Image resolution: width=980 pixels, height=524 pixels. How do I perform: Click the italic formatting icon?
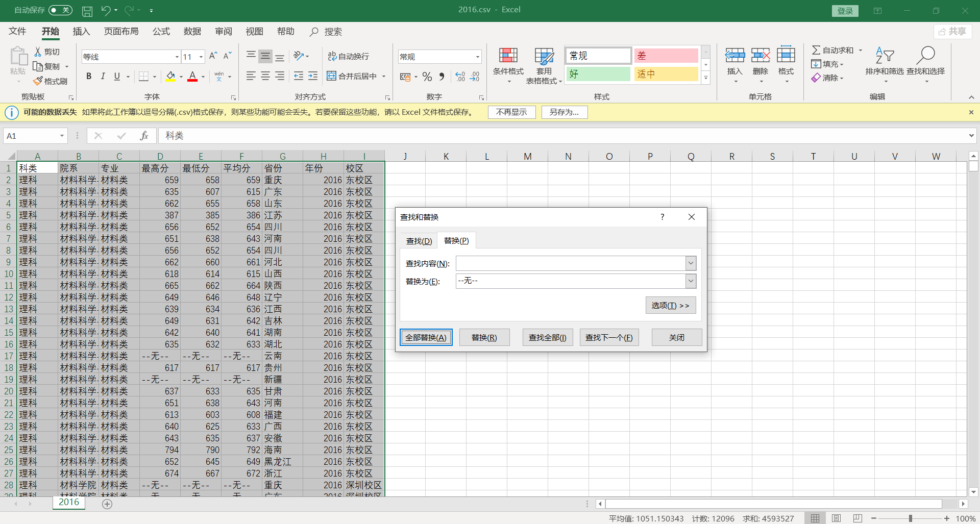pos(103,77)
